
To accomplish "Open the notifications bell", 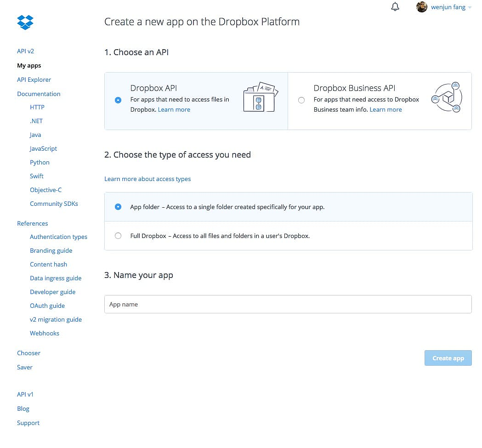I will point(395,7).
